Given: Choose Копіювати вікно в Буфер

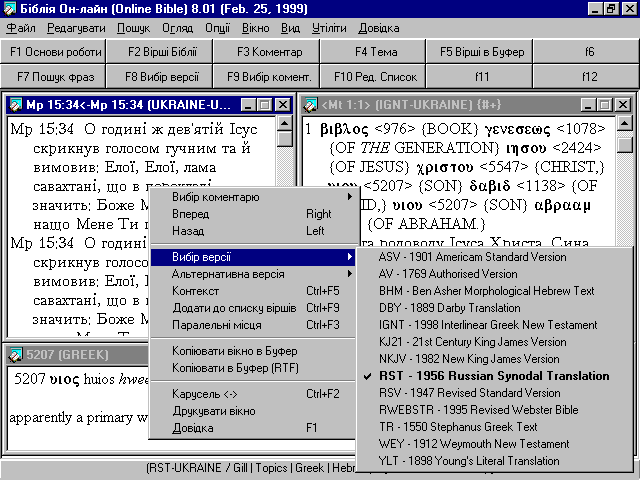Looking at the screenshot, I should coord(234,351).
